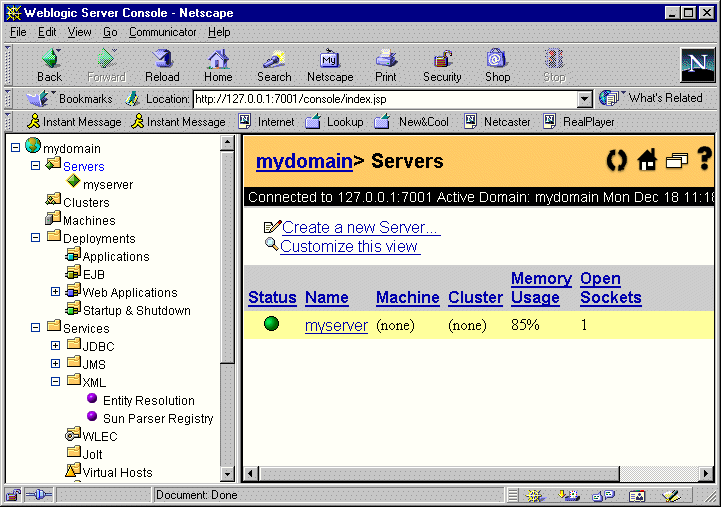This screenshot has height=507, width=721.
Task: Click the Netscape N logo
Action: click(698, 64)
